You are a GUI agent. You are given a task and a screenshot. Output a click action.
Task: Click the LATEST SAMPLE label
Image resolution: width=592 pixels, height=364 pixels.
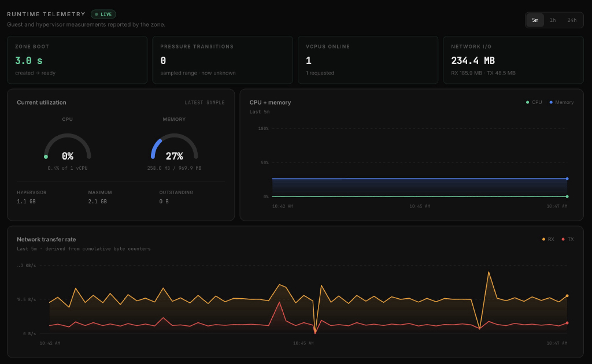pyautogui.click(x=205, y=103)
